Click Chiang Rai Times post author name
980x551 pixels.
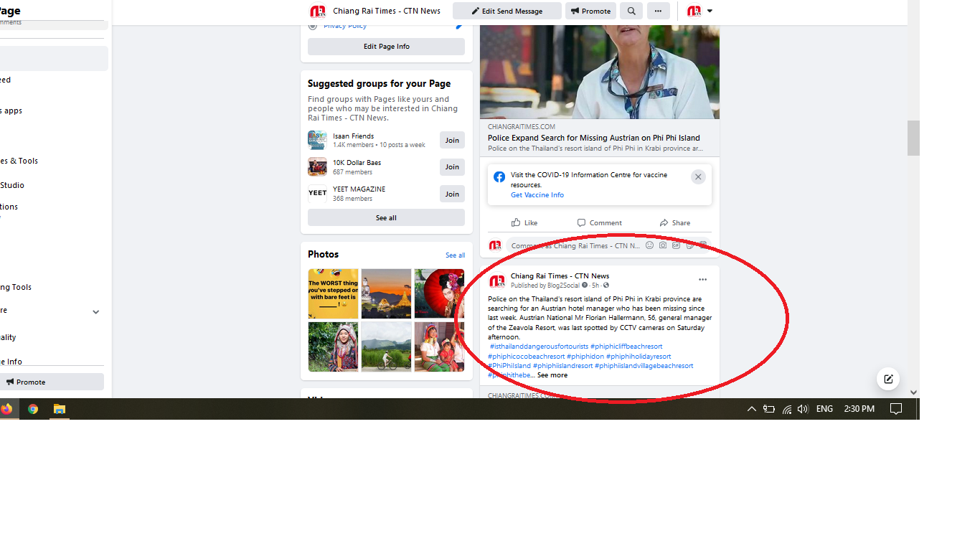coord(560,276)
